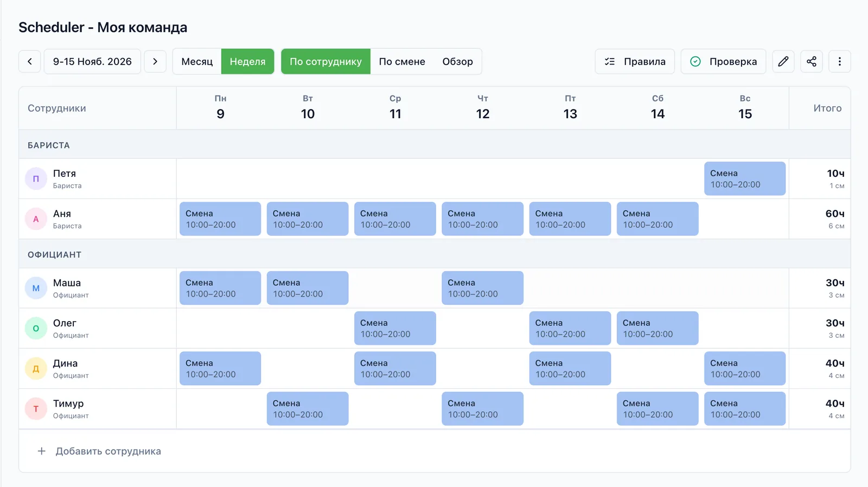Toggle grouping to По сотруднику
The height and width of the screenshot is (487, 868).
point(325,61)
